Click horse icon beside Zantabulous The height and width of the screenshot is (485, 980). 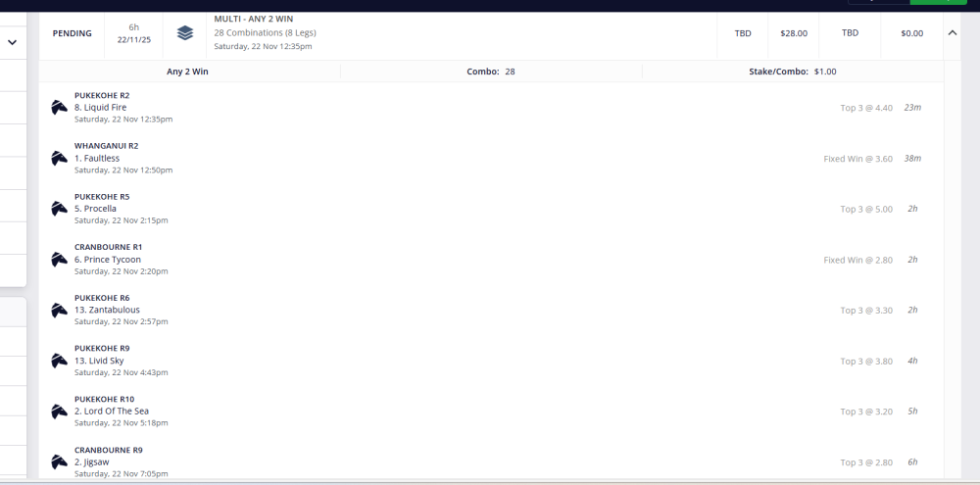click(x=60, y=310)
